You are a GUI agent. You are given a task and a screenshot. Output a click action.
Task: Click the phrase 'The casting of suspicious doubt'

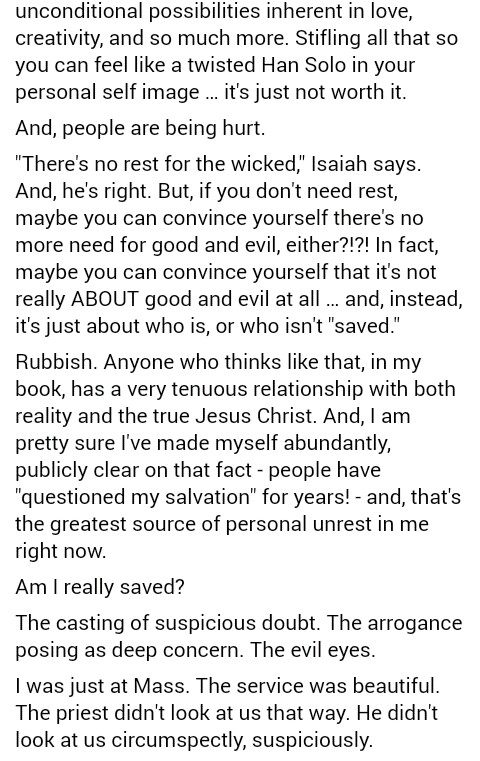point(166,624)
